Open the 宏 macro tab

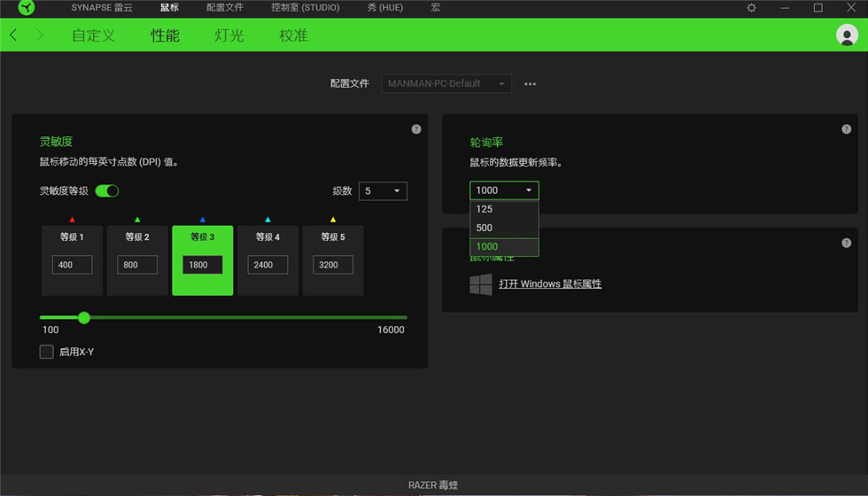pos(436,8)
